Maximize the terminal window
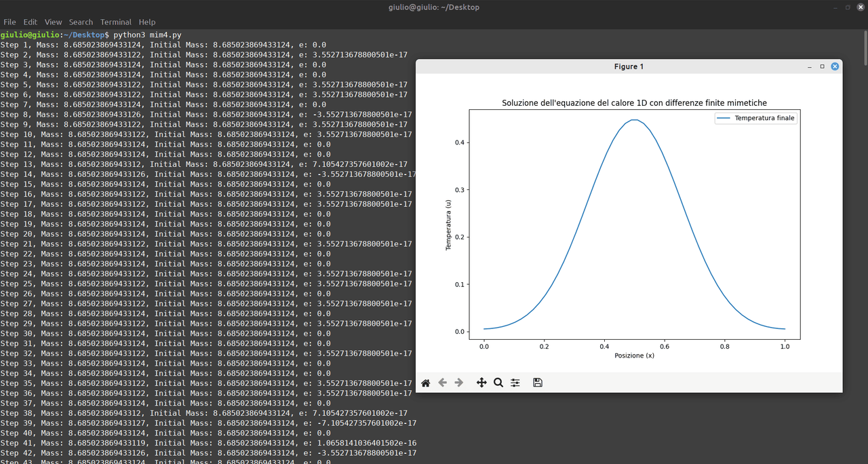 [x=848, y=7]
